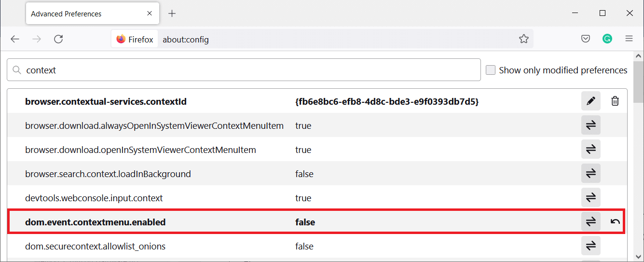This screenshot has height=262, width=644.
Task: Select the dom.event.contextmenu.enabled preference name
Action: [96, 222]
